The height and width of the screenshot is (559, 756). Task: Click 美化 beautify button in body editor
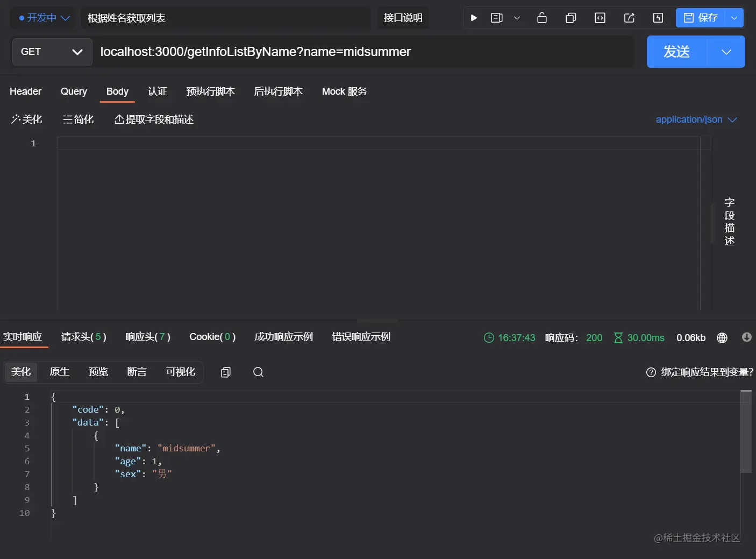click(26, 119)
